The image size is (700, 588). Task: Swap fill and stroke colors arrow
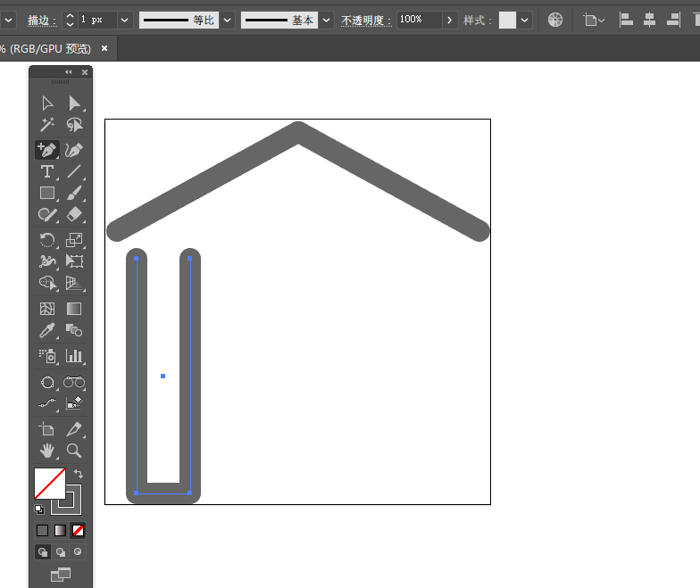(78, 474)
